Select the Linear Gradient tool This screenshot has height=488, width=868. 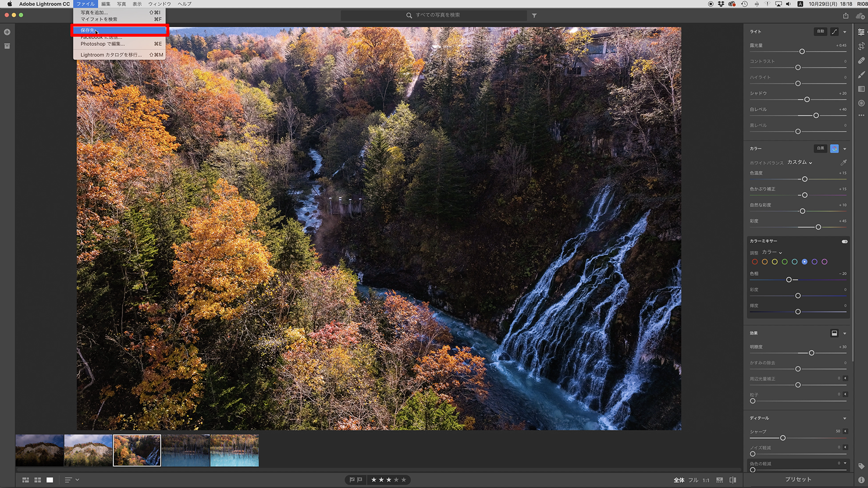tap(861, 89)
